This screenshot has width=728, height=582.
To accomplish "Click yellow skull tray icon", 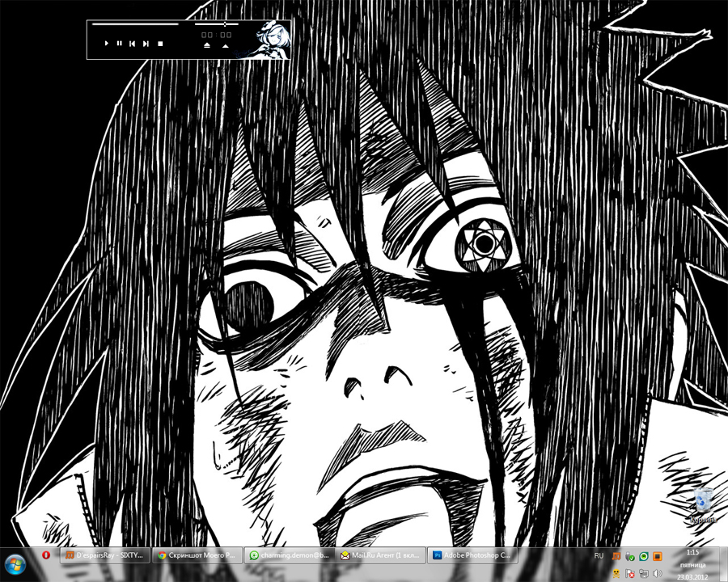I will click(616, 574).
